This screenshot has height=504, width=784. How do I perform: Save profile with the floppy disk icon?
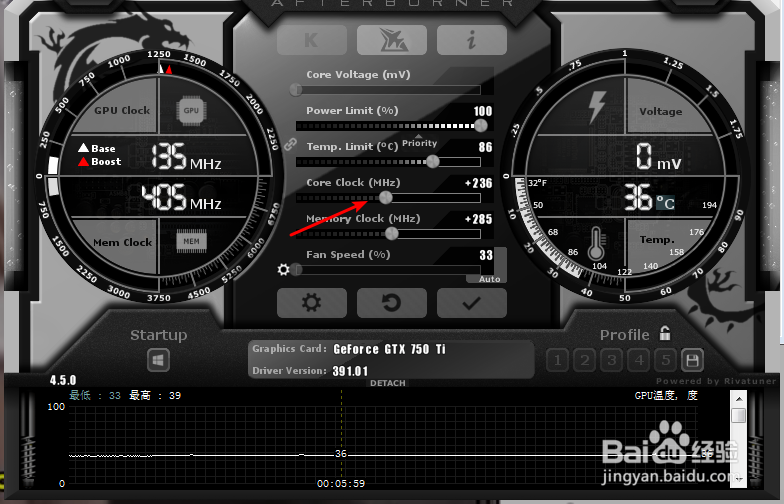point(692,360)
